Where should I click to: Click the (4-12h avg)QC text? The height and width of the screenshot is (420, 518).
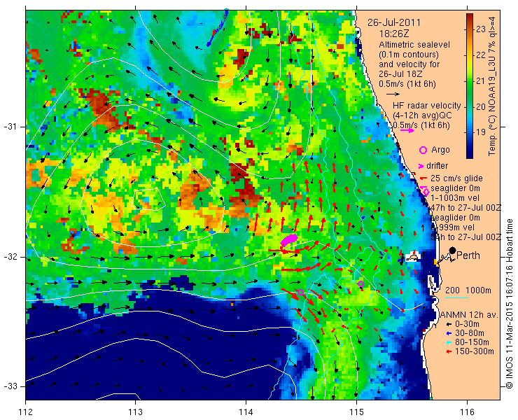[422, 115]
